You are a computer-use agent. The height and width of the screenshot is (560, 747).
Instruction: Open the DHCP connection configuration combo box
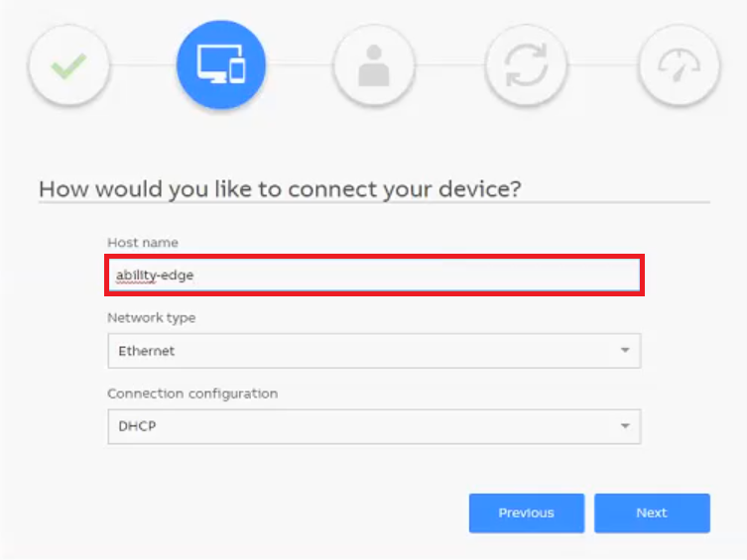pyautogui.click(x=374, y=426)
